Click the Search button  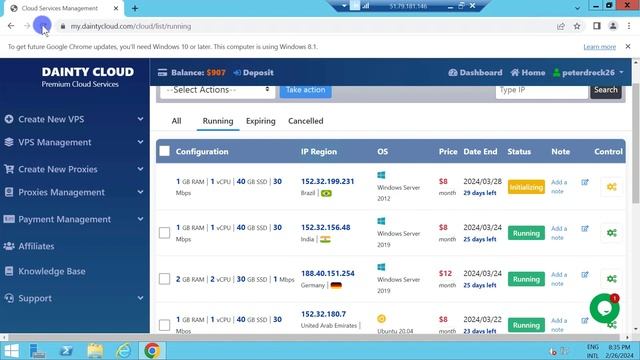pyautogui.click(x=606, y=90)
